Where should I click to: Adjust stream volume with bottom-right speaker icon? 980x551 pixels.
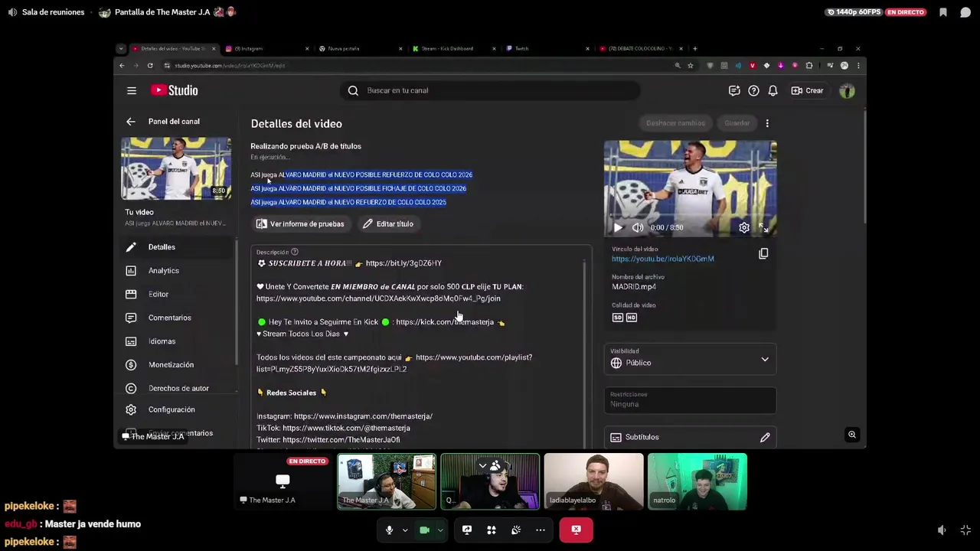click(942, 530)
